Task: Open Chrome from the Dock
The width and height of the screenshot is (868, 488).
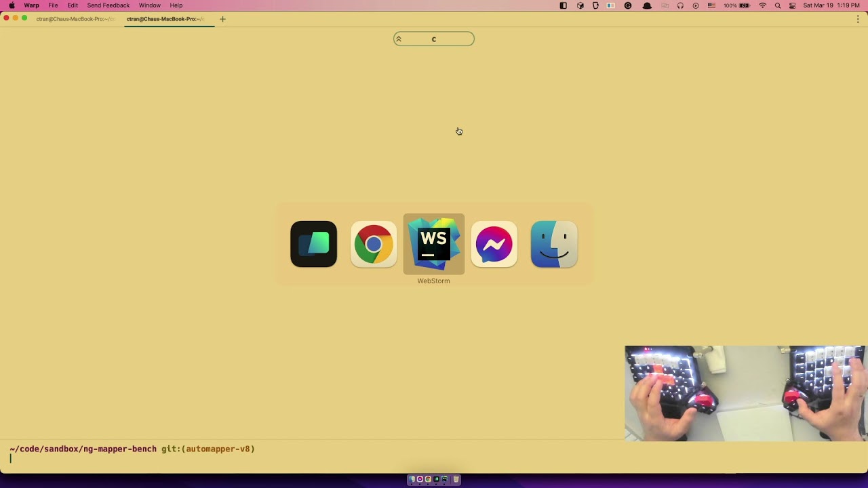Action: pos(428,479)
